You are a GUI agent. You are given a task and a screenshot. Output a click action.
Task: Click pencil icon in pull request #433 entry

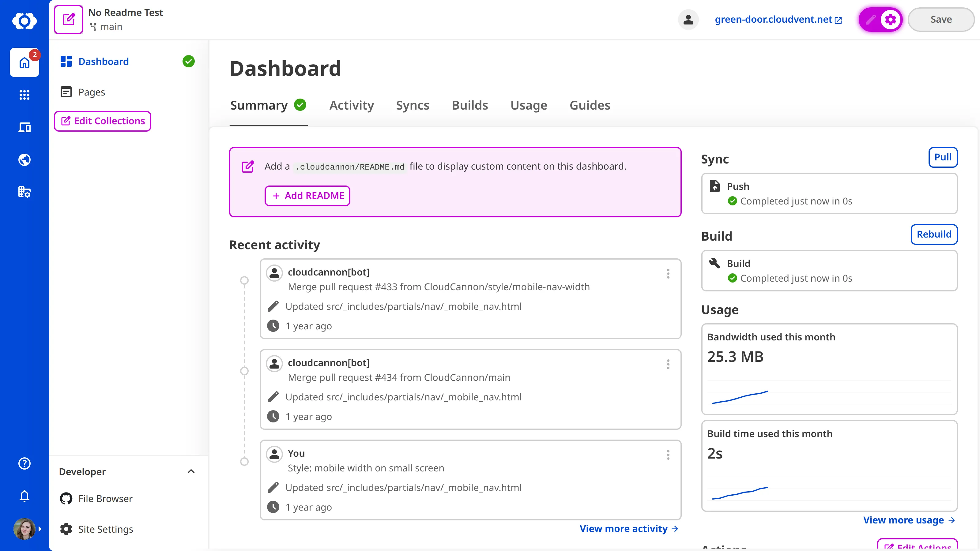273,306
